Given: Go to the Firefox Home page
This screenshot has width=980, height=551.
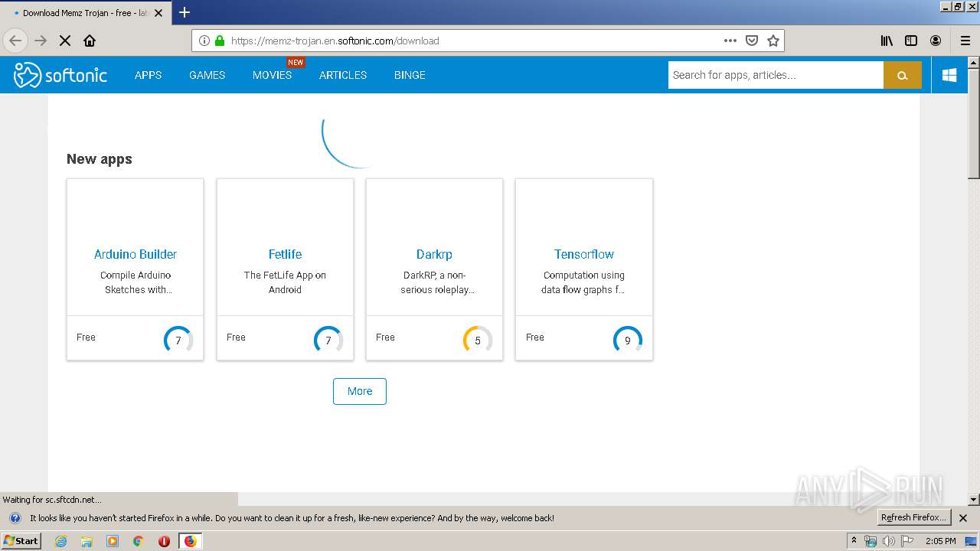Looking at the screenshot, I should coord(90,41).
